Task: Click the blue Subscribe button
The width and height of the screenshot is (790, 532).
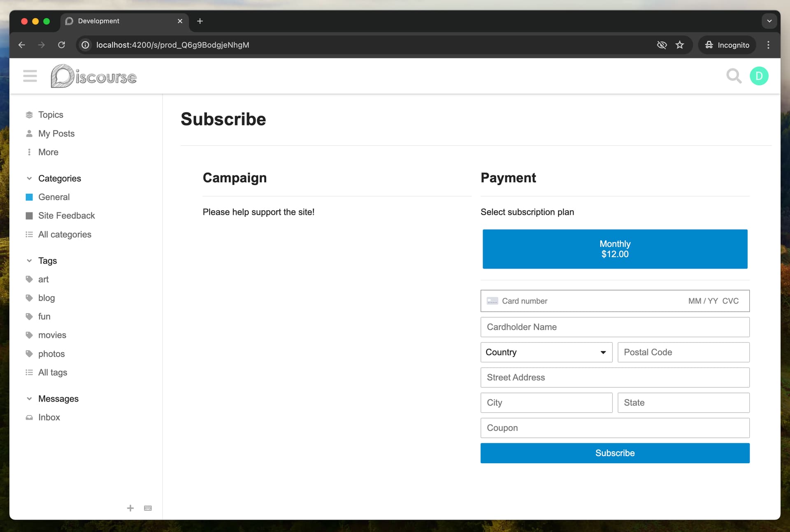Action: (615, 453)
